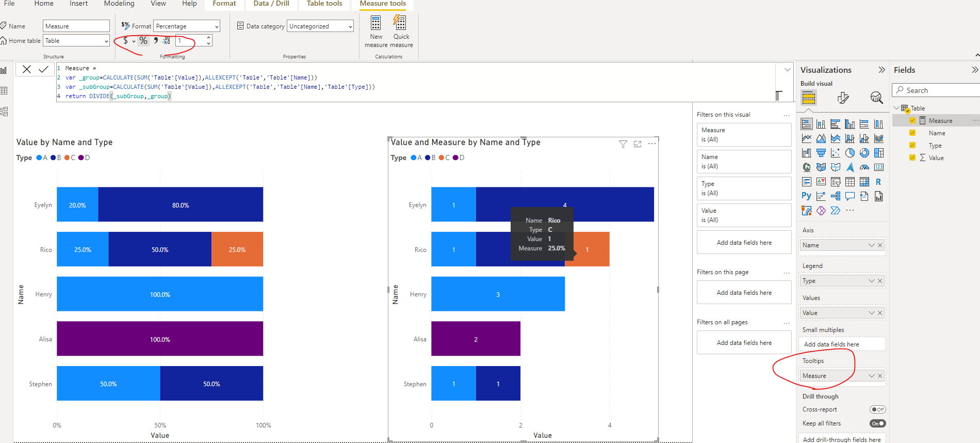Switch to Model view in left sidebar
This screenshot has height=443, width=980.
click(4, 112)
